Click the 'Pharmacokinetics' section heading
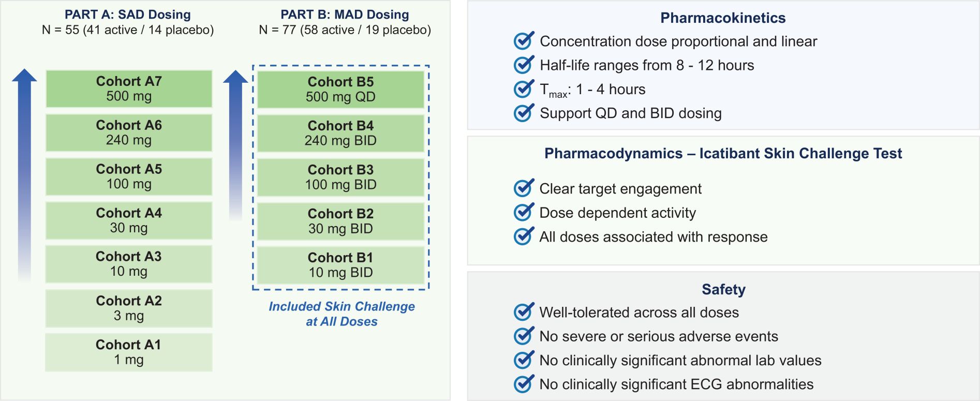The width and height of the screenshot is (980, 401). [x=723, y=18]
